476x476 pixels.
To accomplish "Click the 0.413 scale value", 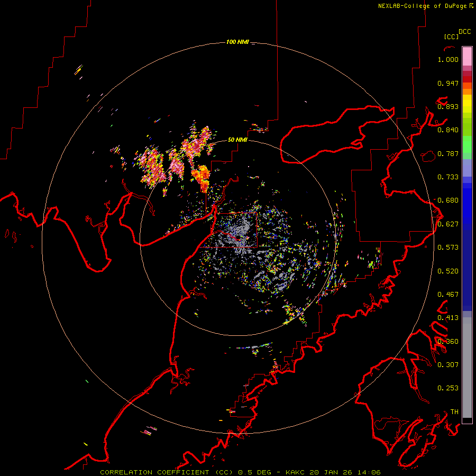I will [x=448, y=318].
